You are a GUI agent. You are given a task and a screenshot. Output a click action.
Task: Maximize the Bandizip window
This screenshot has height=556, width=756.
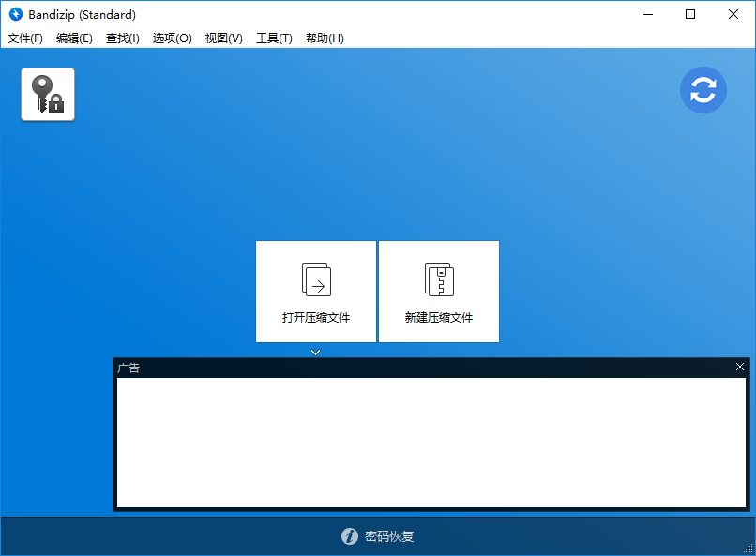click(690, 14)
